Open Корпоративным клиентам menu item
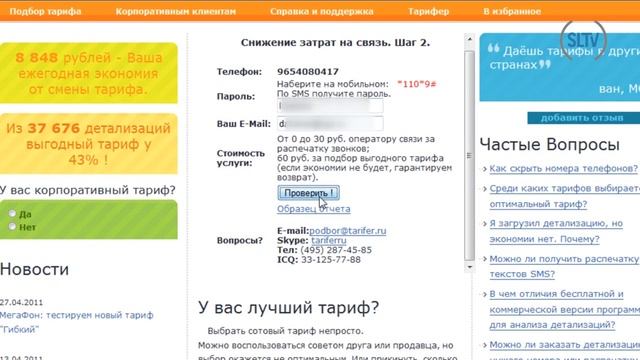This screenshot has width=640, height=360. [x=176, y=11]
